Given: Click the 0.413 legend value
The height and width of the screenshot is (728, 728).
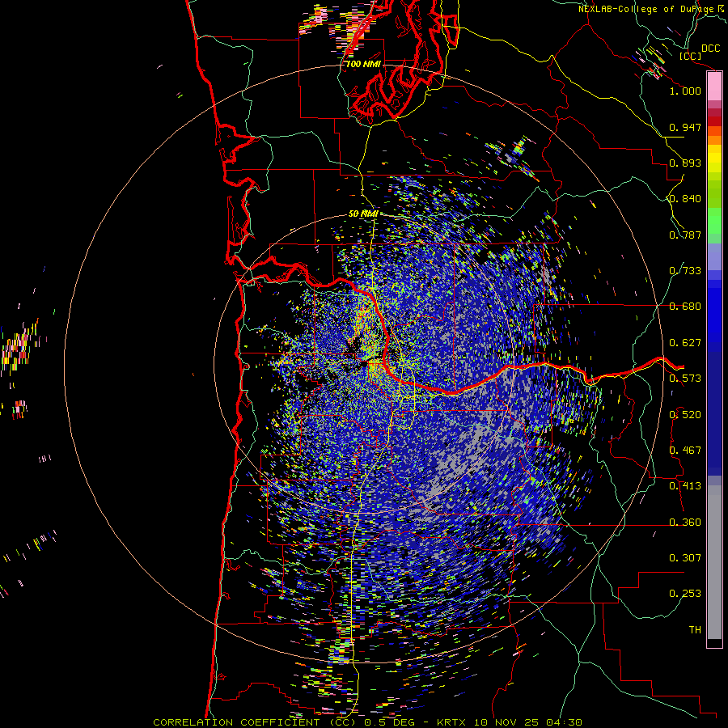Looking at the screenshot, I should click(685, 486).
